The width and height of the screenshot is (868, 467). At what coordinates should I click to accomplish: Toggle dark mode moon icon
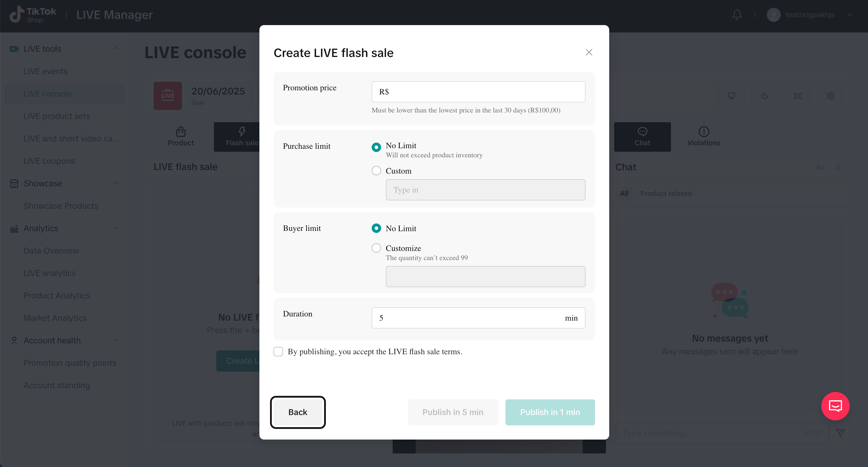[764, 96]
